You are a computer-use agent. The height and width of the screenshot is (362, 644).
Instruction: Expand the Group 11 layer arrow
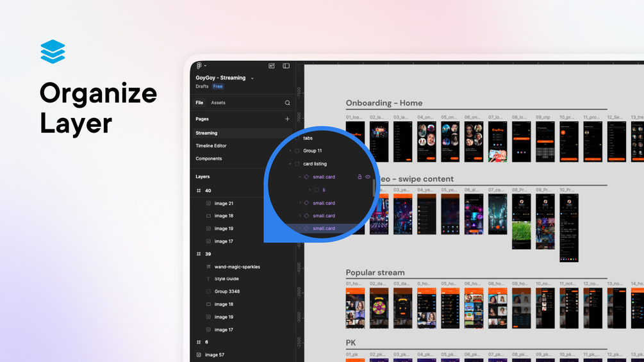290,151
